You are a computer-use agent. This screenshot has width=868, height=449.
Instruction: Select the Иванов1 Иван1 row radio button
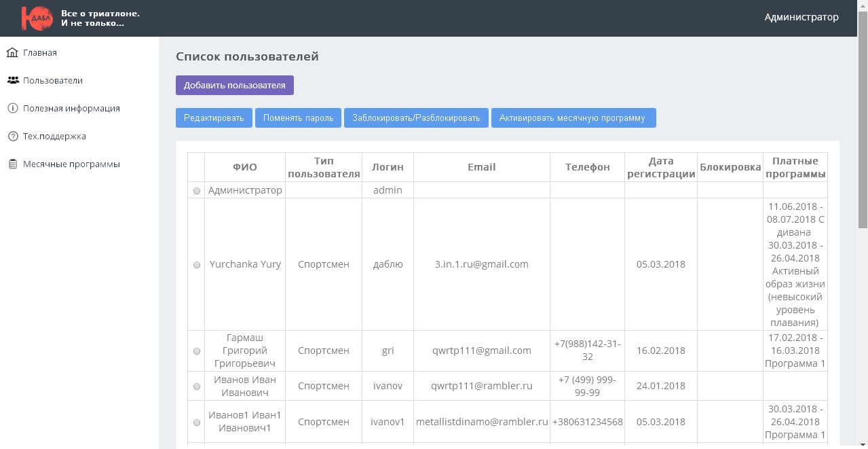coord(197,423)
